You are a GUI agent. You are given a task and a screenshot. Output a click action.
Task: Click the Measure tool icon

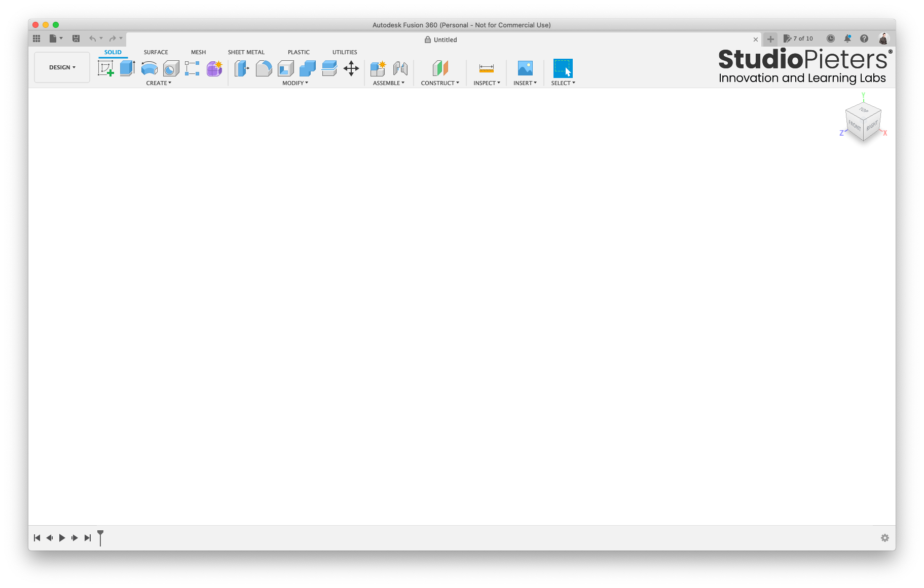(x=487, y=68)
